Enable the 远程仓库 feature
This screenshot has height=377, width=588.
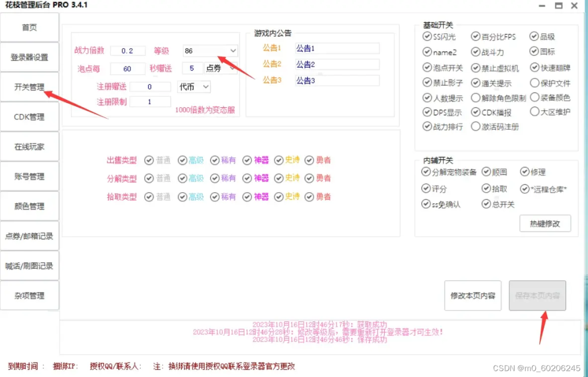(x=524, y=188)
